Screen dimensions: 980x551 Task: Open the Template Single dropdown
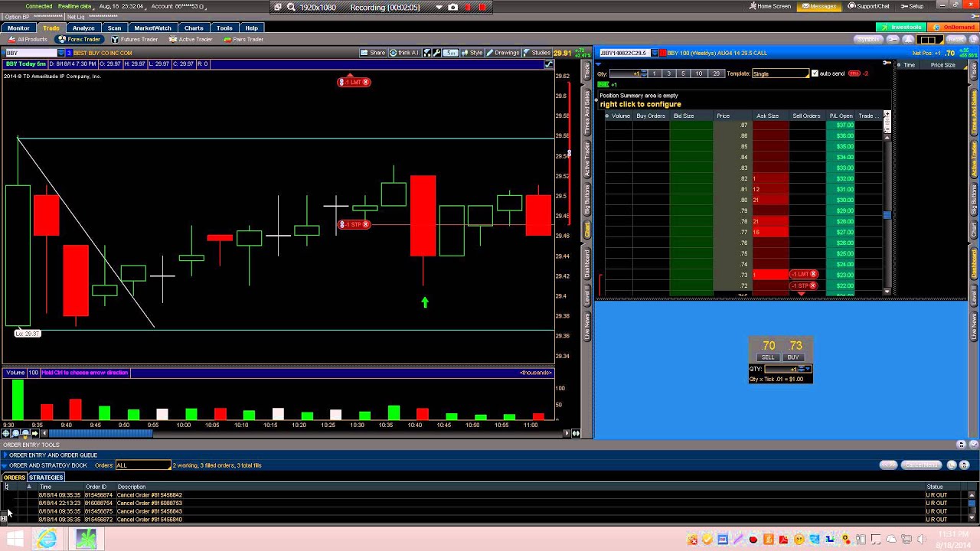[779, 73]
